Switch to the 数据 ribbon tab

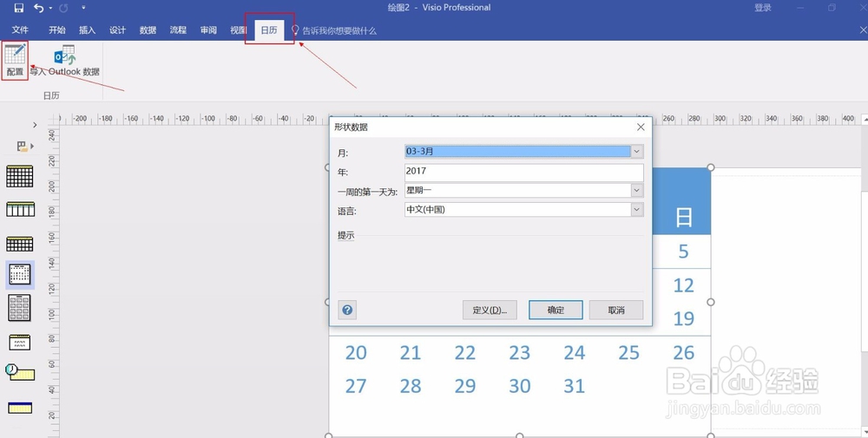148,29
